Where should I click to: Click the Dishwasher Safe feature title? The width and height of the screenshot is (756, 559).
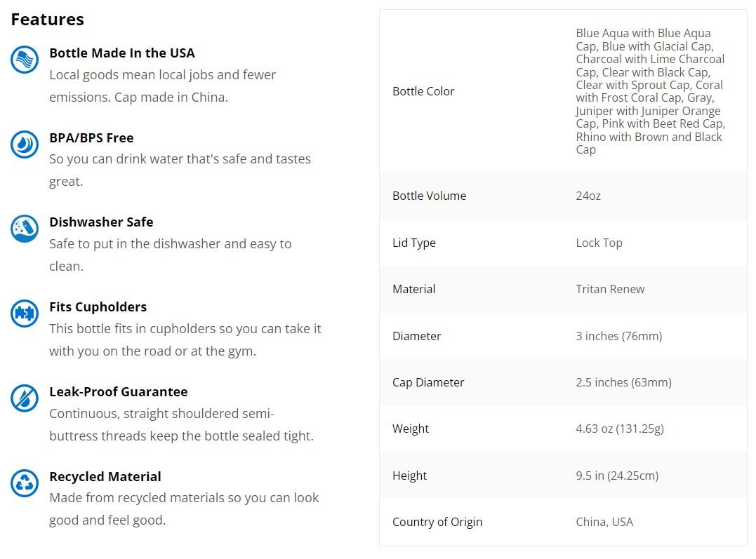(x=101, y=222)
